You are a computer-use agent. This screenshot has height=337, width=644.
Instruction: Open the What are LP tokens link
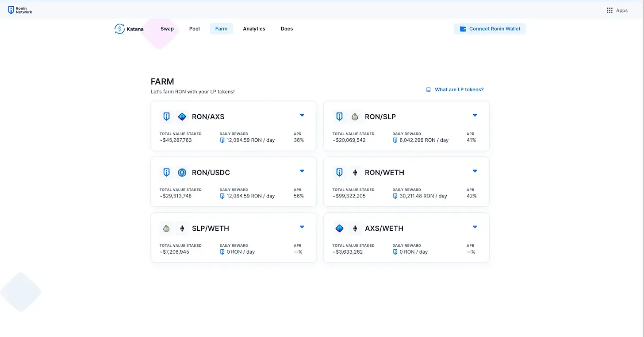459,89
